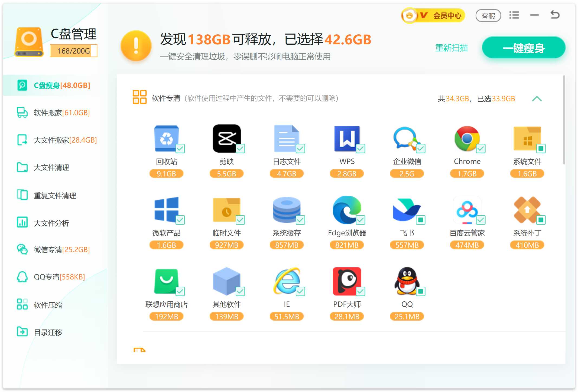578x392 pixels.
Task: Uncheck the WPS checkbox
Action: tap(361, 148)
